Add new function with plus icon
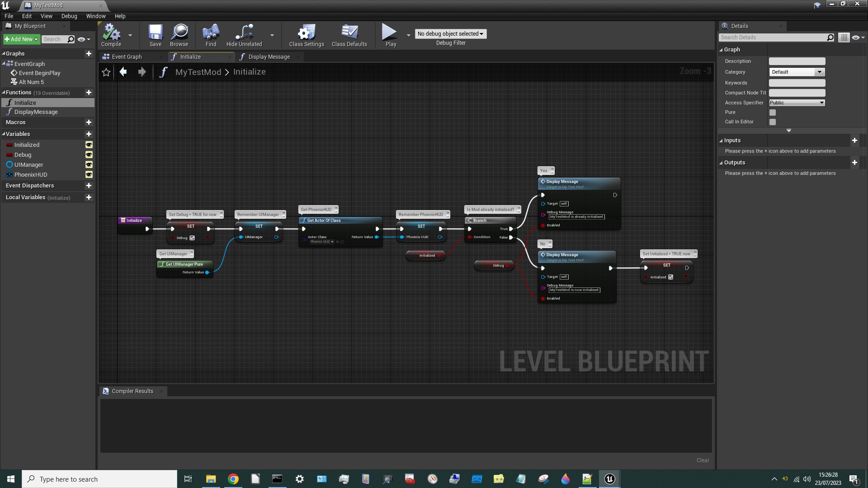 point(89,92)
